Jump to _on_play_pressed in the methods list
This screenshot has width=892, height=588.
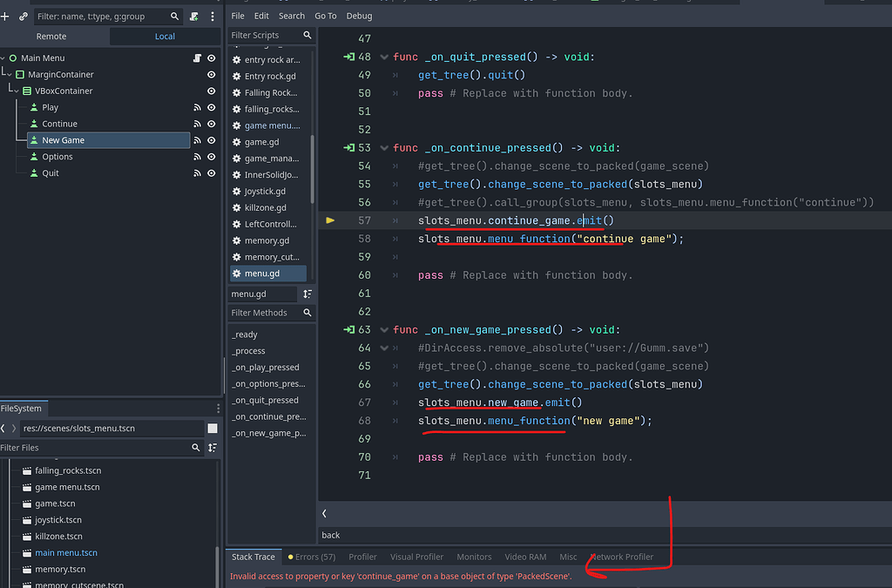point(266,368)
